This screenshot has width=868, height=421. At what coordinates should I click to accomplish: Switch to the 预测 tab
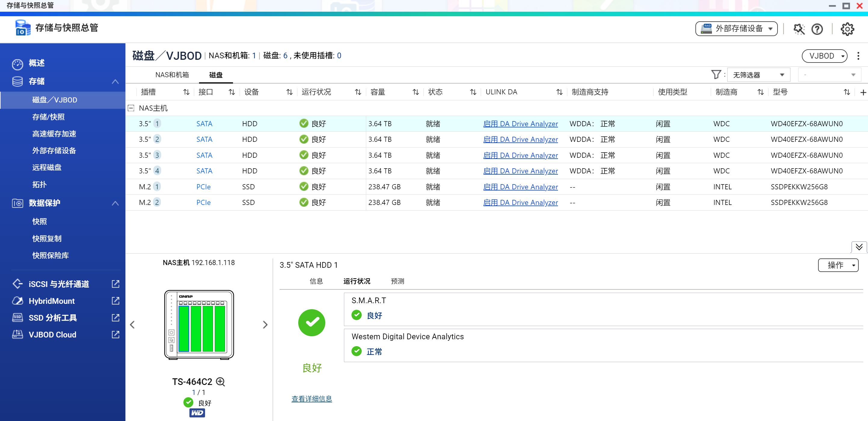(x=397, y=281)
